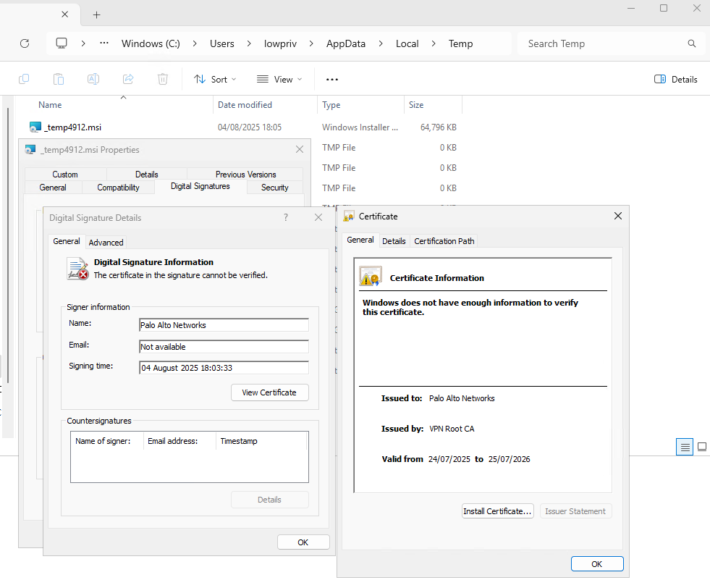Screen dimensions: 710x588
Task: Navigate to lowpriv breadcrumb
Action: (280, 43)
